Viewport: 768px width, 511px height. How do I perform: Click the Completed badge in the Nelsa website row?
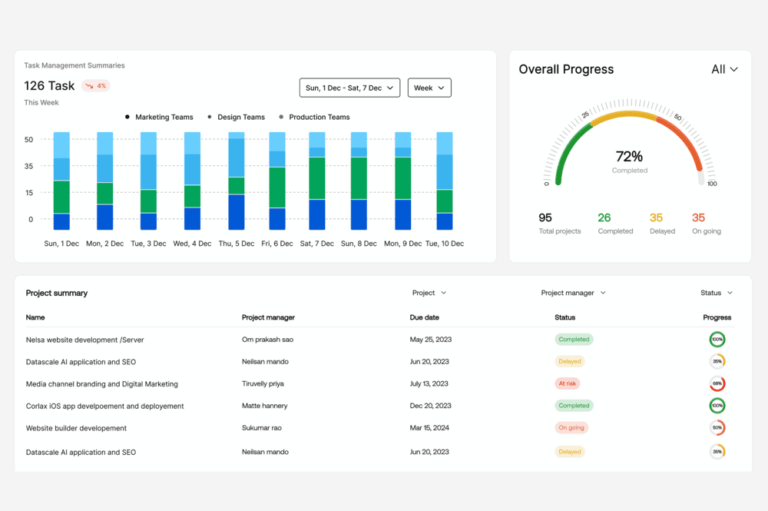(574, 339)
